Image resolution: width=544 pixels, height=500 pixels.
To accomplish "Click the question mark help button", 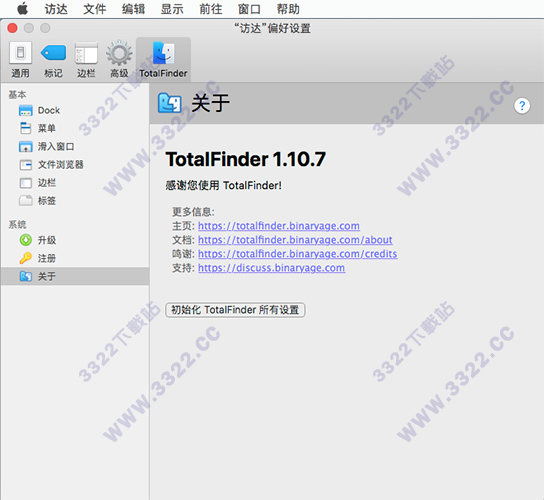I will pos(522,105).
